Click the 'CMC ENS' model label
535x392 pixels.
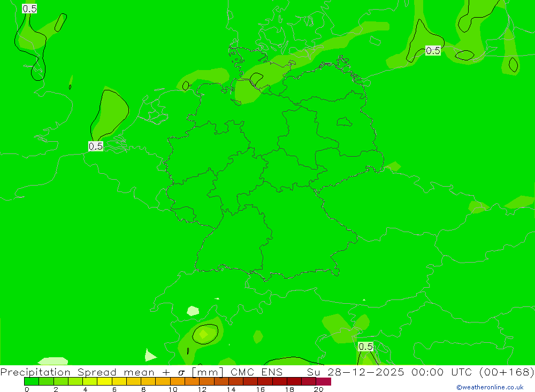[x=257, y=372]
